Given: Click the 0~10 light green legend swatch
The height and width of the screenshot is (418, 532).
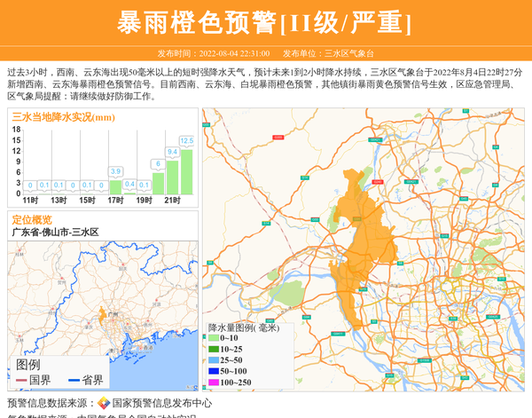Looking at the screenshot, I should tap(213, 338).
